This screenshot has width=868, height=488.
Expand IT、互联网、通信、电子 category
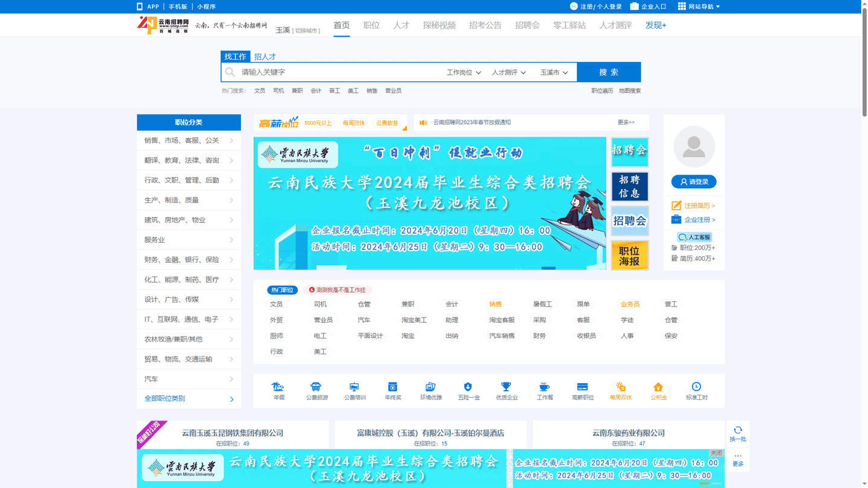click(x=189, y=319)
